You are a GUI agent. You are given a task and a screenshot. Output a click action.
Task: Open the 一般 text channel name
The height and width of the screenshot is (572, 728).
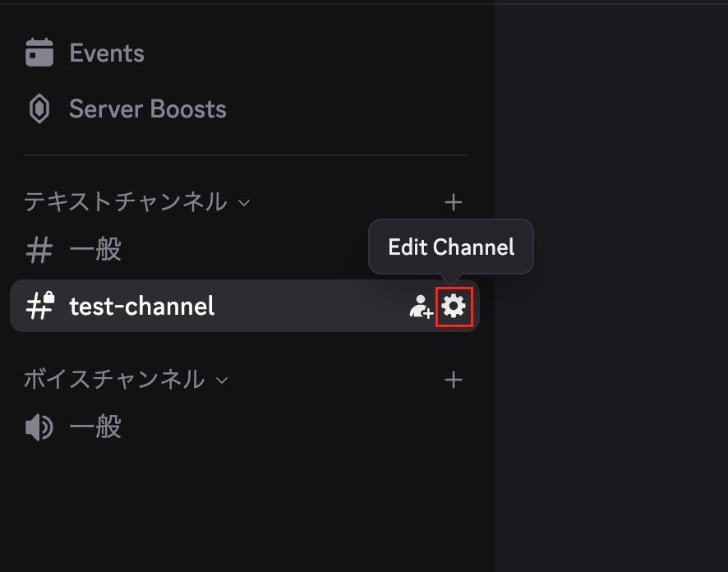(x=95, y=250)
